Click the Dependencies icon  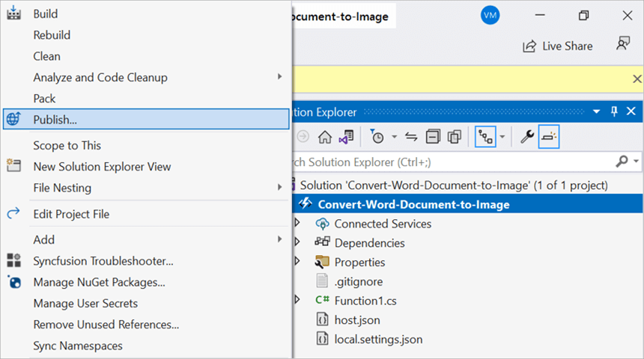323,242
